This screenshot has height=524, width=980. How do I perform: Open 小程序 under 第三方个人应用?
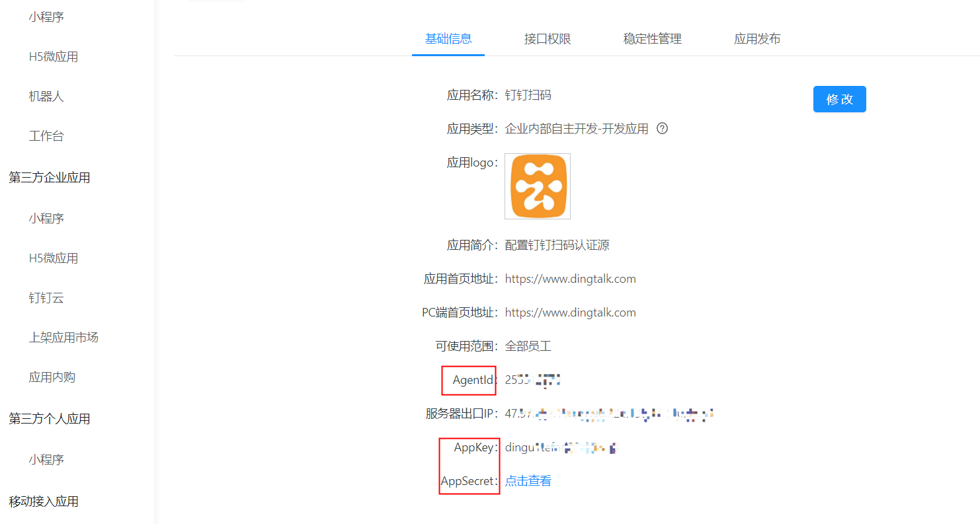point(46,460)
